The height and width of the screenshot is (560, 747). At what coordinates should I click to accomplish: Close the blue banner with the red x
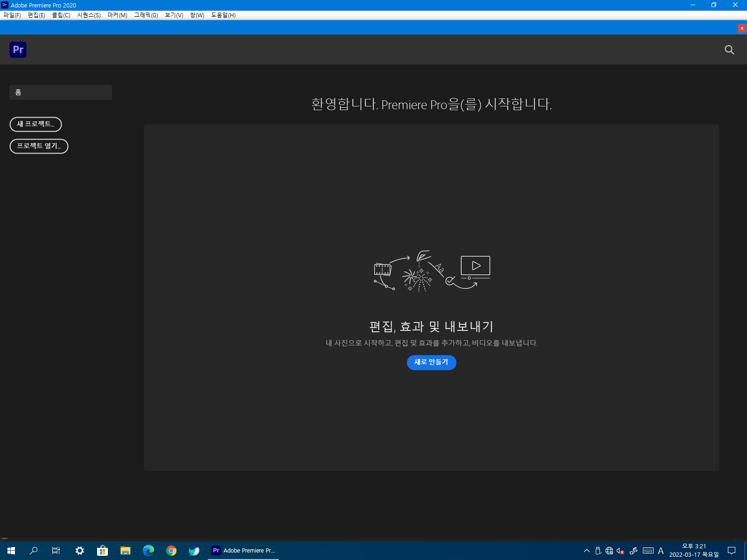(x=742, y=28)
